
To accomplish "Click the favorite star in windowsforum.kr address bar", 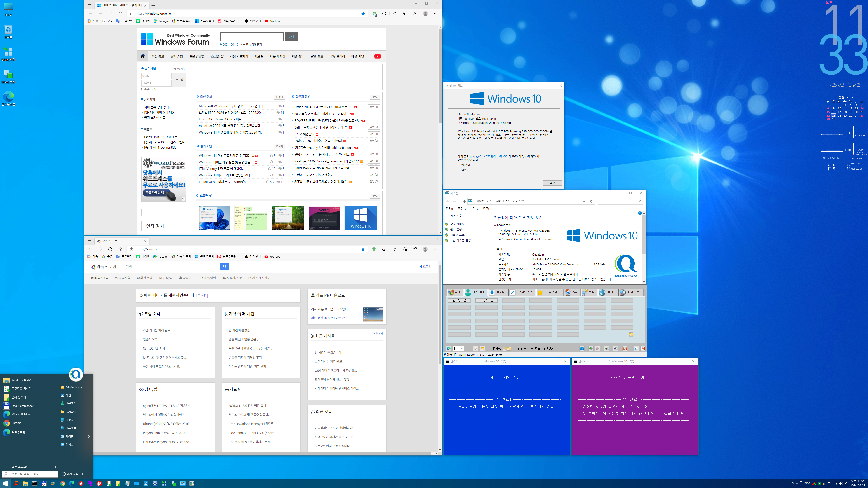I will point(363,14).
